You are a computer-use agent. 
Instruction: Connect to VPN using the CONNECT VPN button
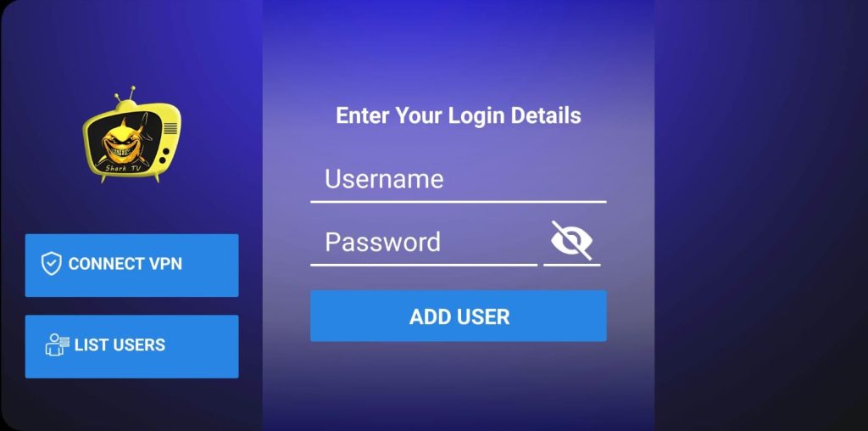(x=131, y=266)
